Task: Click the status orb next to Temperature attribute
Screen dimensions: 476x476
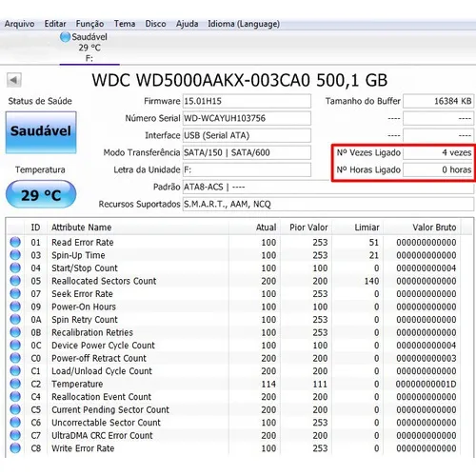Action: click(15, 384)
